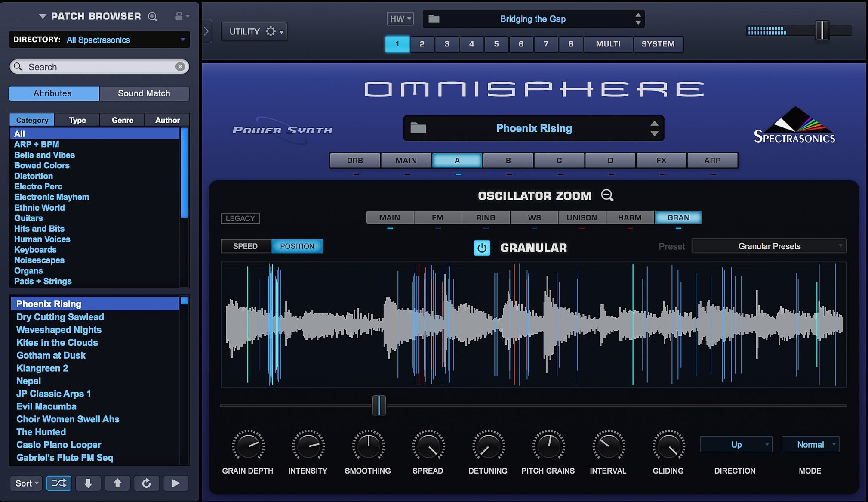The height and width of the screenshot is (502, 868).
Task: Toggle POSITION mode for granular engine
Action: point(297,246)
